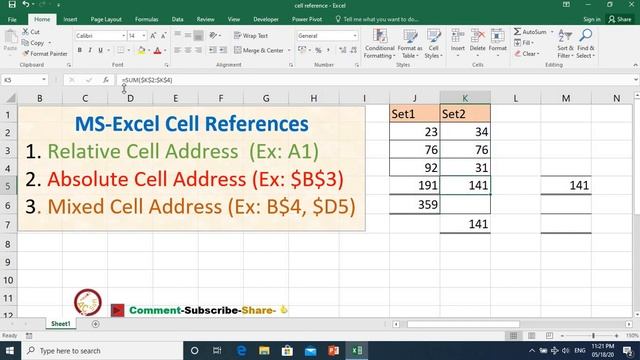The height and width of the screenshot is (360, 640).
Task: Expand the Merge & Center dropdown arrow
Action: pyautogui.click(x=289, y=50)
